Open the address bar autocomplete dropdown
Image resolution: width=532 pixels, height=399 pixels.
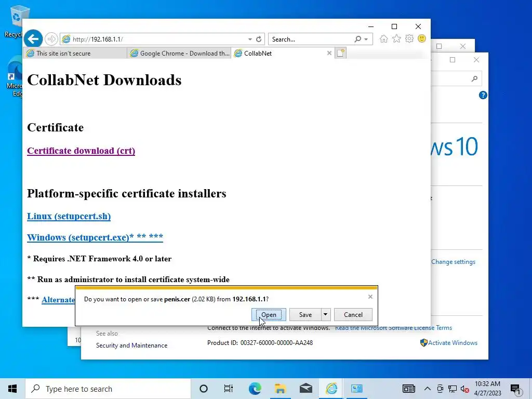point(250,39)
